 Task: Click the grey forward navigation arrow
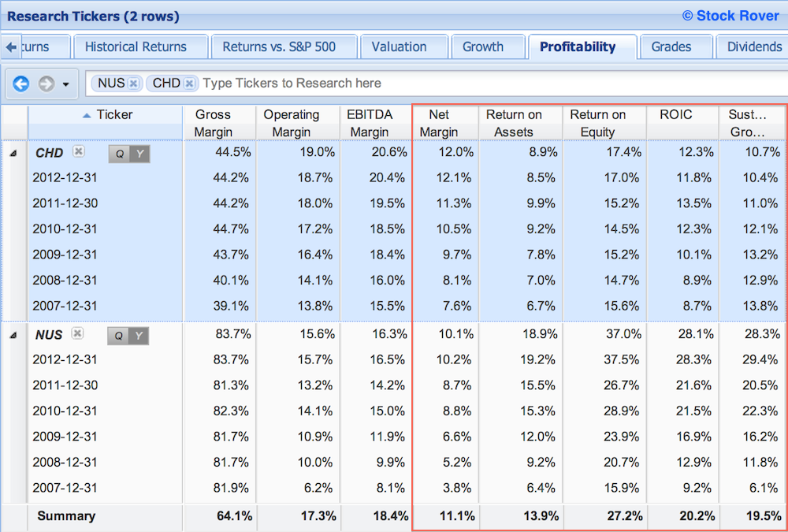[46, 84]
